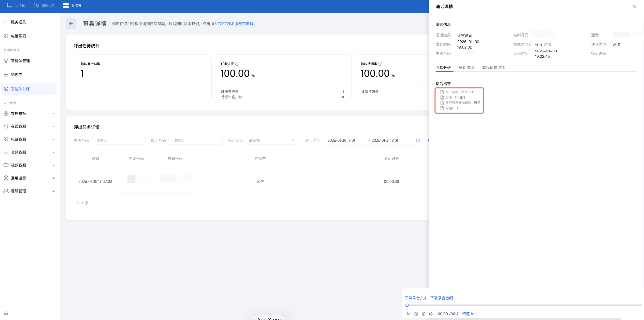644x320 pixels.
Task: Click the recording progress slider handle
Action: click(x=407, y=305)
